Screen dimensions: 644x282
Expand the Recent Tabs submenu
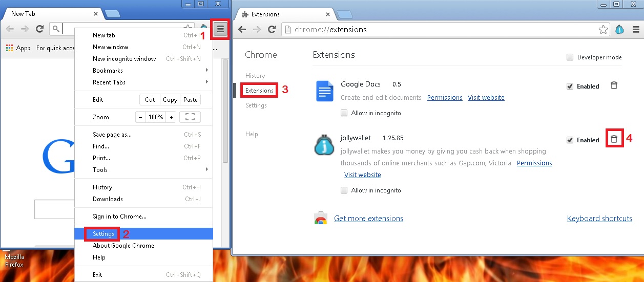[143, 82]
